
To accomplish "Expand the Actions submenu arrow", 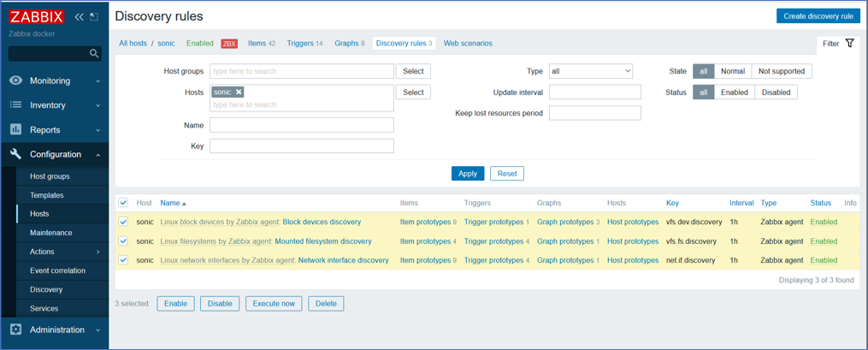I will click(x=98, y=252).
